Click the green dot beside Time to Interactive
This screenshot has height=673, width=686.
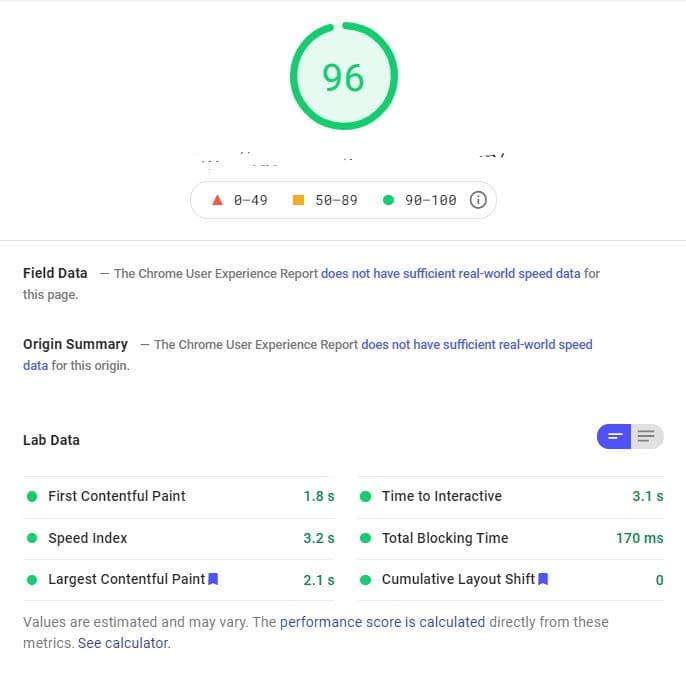[366, 496]
